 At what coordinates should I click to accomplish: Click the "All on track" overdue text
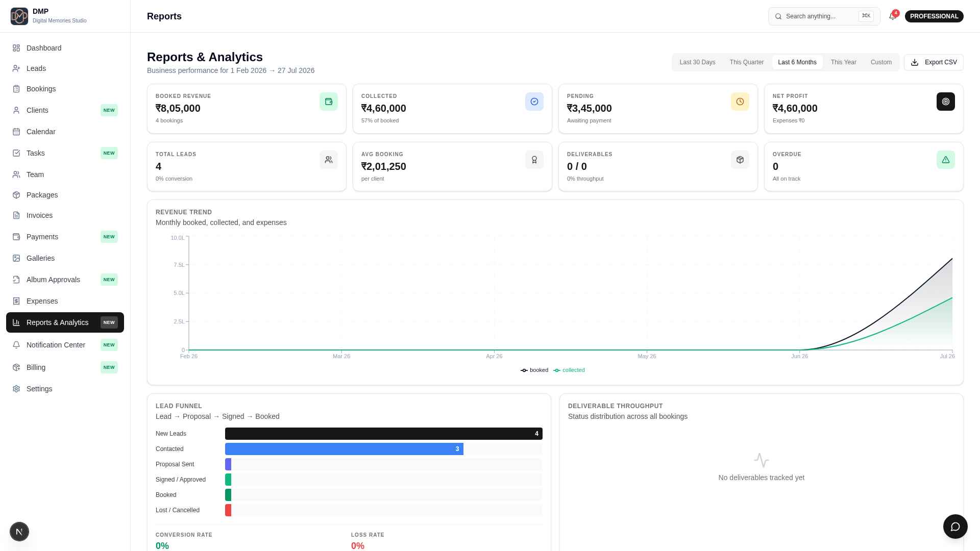tap(787, 179)
